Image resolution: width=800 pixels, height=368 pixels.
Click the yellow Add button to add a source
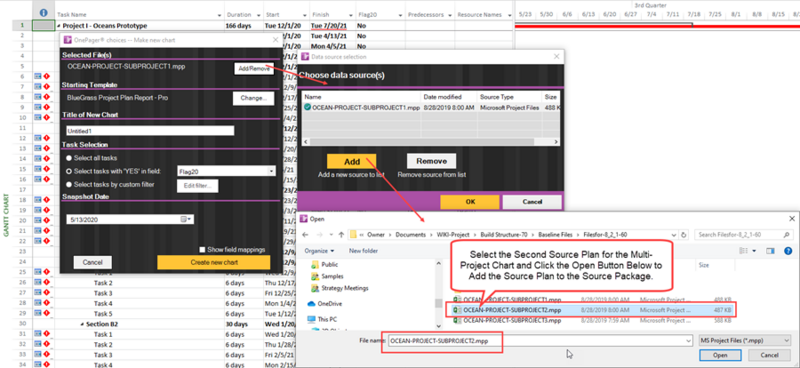pos(352,161)
